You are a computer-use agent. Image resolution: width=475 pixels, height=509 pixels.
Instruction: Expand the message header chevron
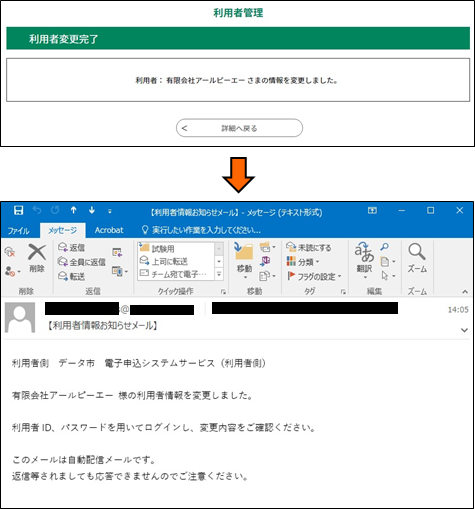(464, 330)
